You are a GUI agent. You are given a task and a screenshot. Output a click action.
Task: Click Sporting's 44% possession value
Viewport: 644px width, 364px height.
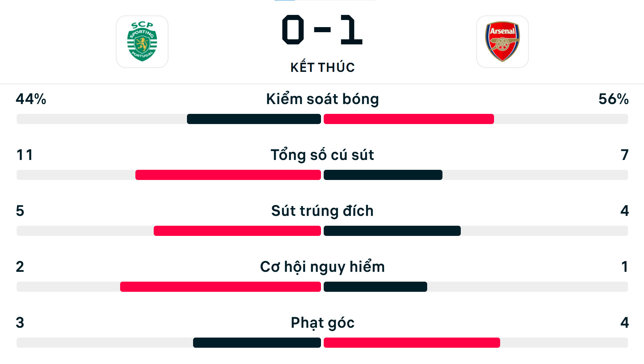point(31,99)
